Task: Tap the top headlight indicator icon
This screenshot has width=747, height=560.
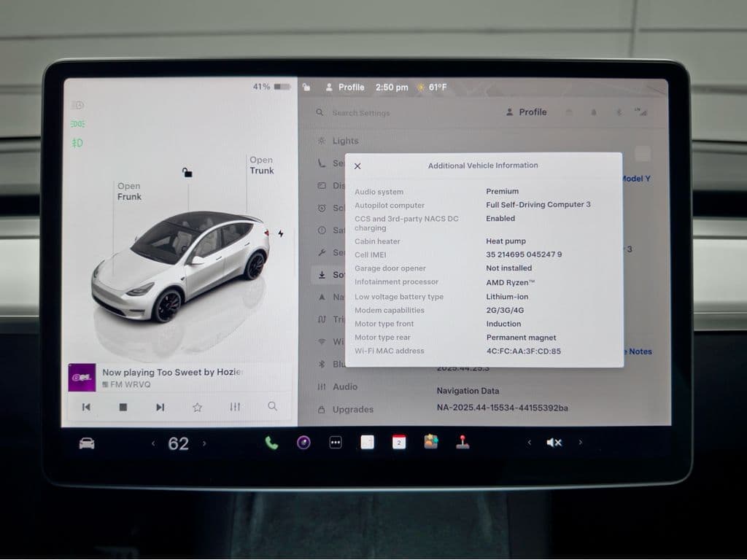Action: click(77, 105)
